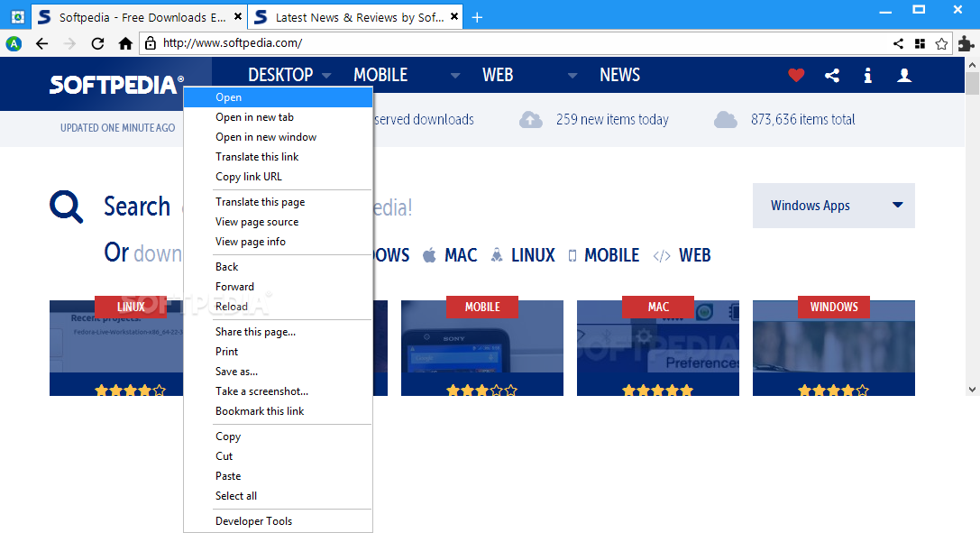Click the share icon in address bar
This screenshot has width=980, height=533.
pos(898,43)
